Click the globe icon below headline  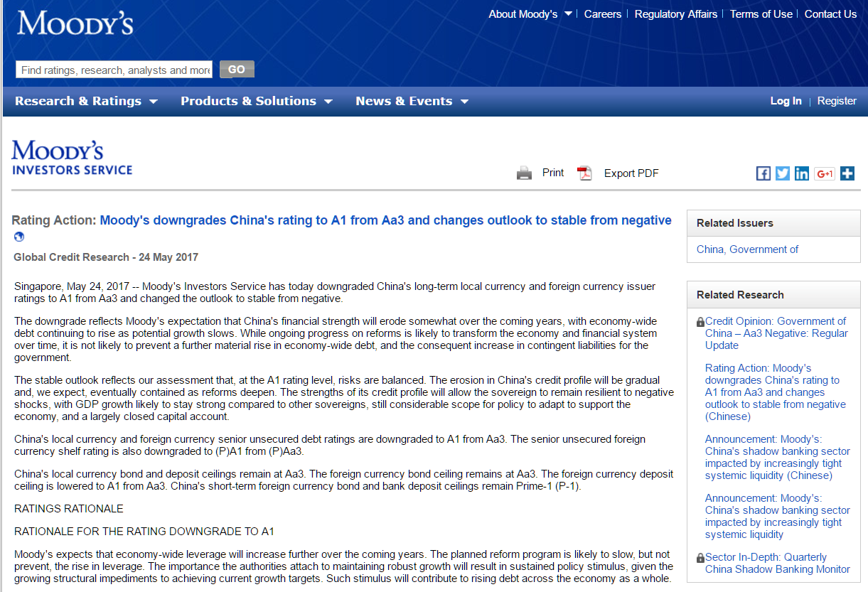19,237
